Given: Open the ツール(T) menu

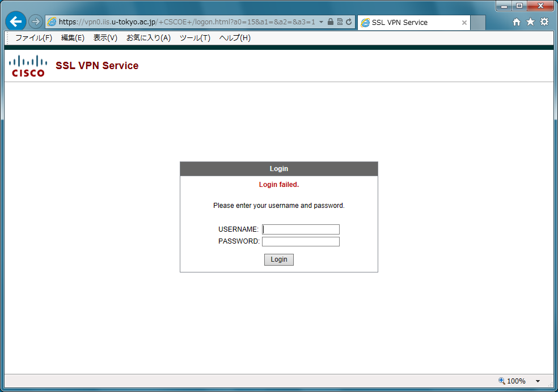Looking at the screenshot, I should tap(195, 38).
